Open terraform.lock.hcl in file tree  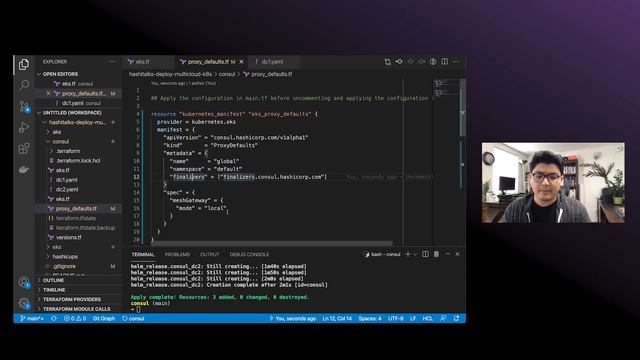pos(78,160)
